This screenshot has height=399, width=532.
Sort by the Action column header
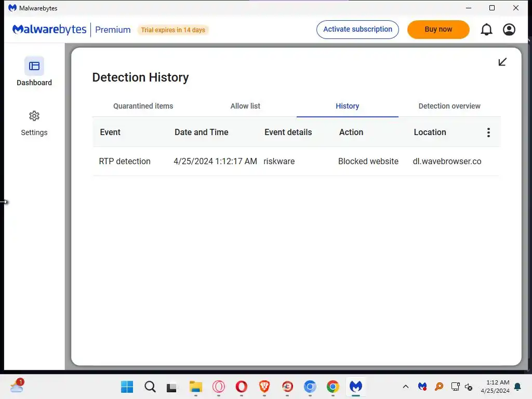pos(351,132)
